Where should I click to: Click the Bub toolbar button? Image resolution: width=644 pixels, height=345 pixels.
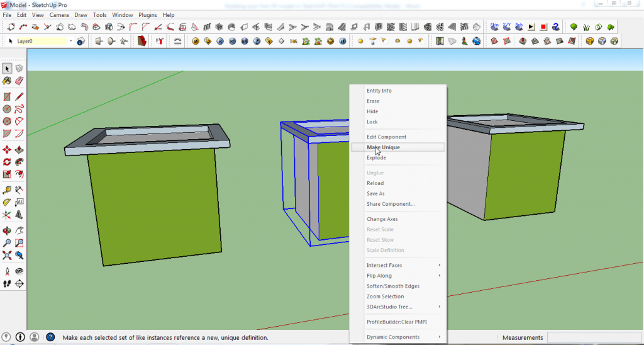tap(519, 26)
